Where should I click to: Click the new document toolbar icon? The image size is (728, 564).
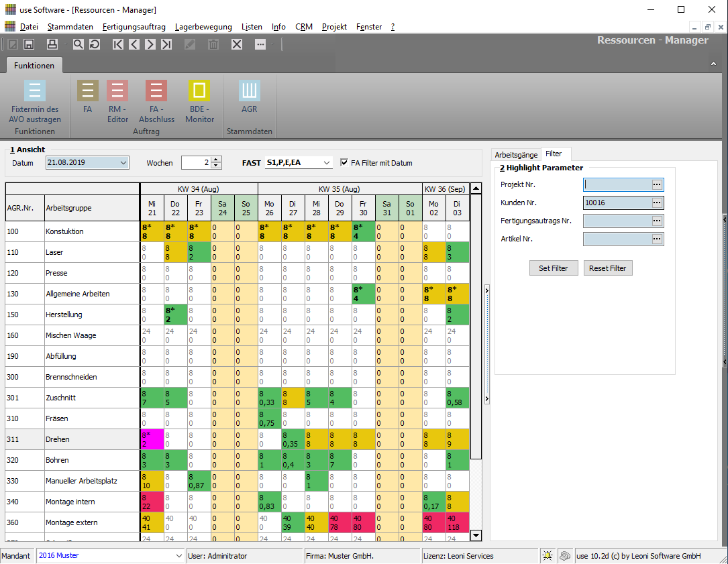coord(13,44)
